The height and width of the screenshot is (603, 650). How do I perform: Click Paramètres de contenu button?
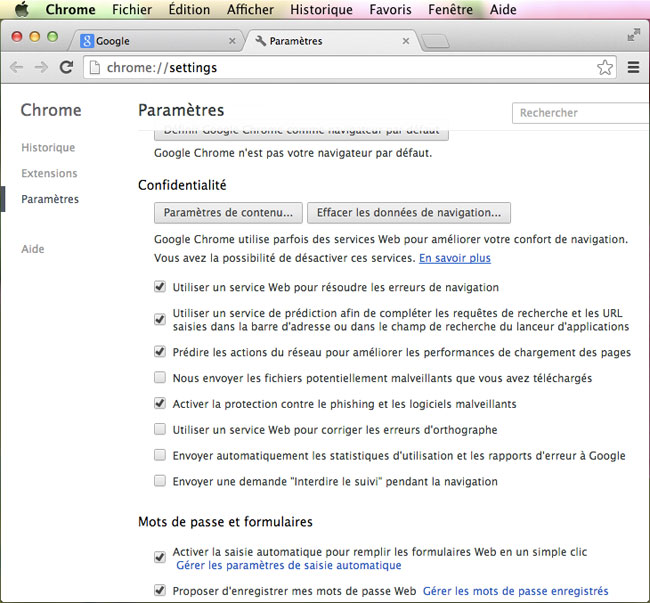(228, 213)
